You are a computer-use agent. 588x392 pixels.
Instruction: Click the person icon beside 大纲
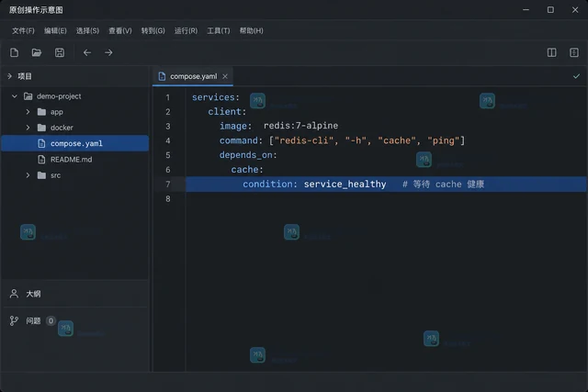[x=14, y=294]
